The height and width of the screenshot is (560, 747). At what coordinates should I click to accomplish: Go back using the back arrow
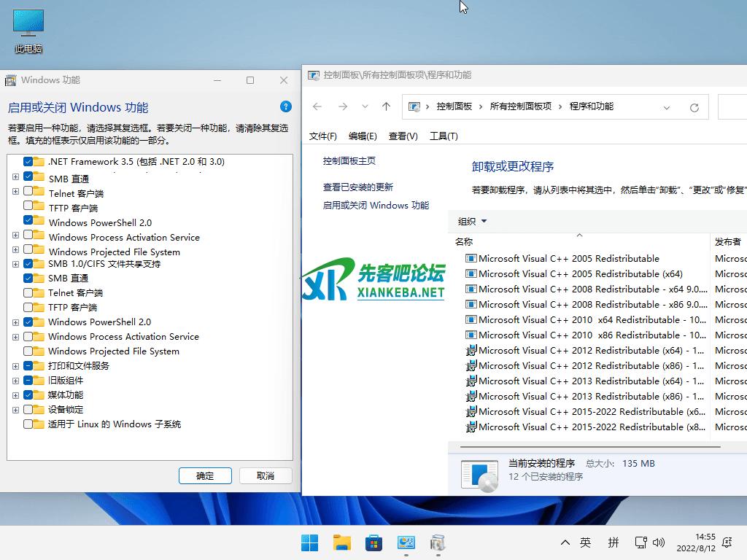[x=317, y=106]
